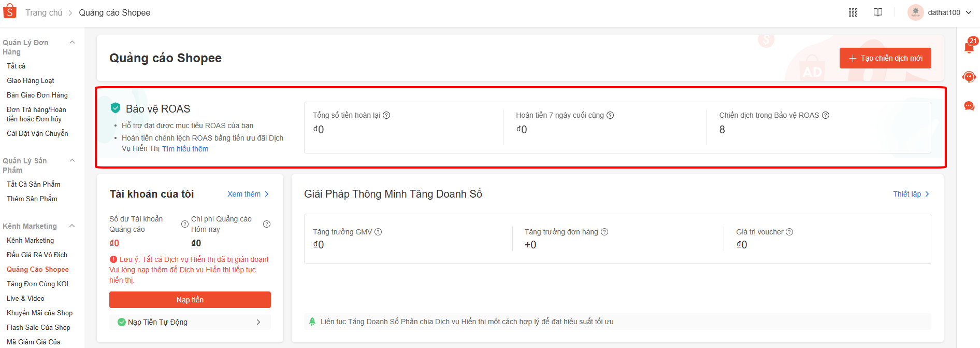Open Tất Cả Sản Phẩm
Viewport: 980px width, 348px height.
click(x=34, y=184)
